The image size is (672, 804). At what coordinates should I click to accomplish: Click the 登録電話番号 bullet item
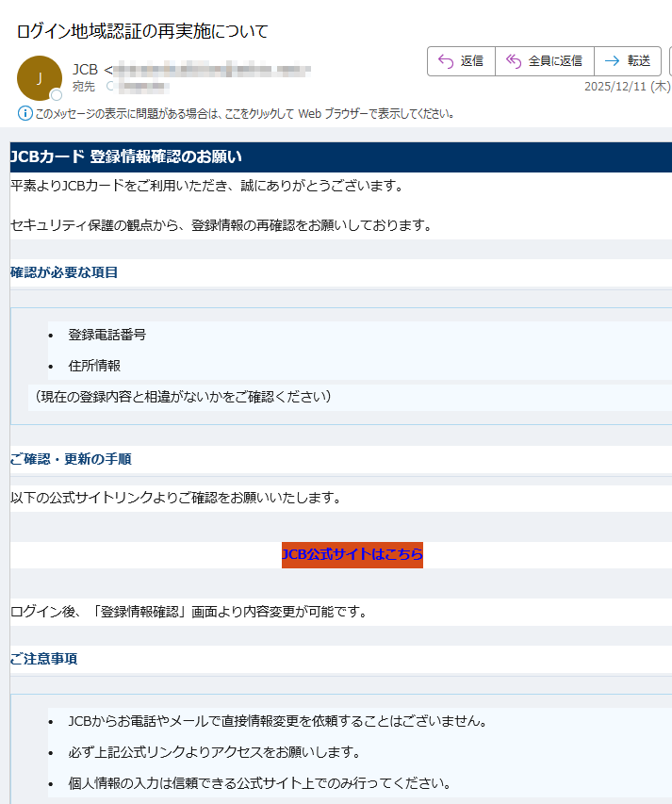click(107, 335)
